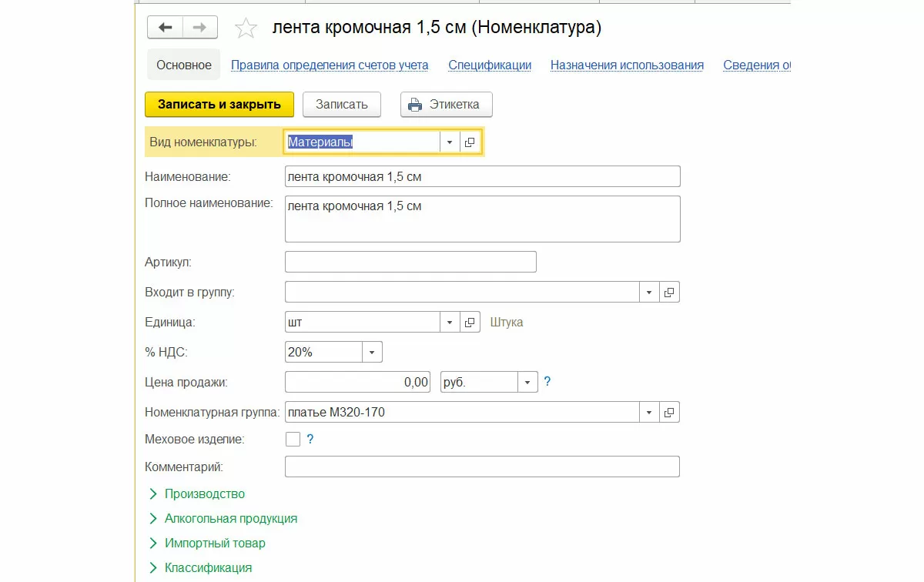The height and width of the screenshot is (582, 924).
Task: Open the Единица linked form icon
Action: [x=470, y=322]
